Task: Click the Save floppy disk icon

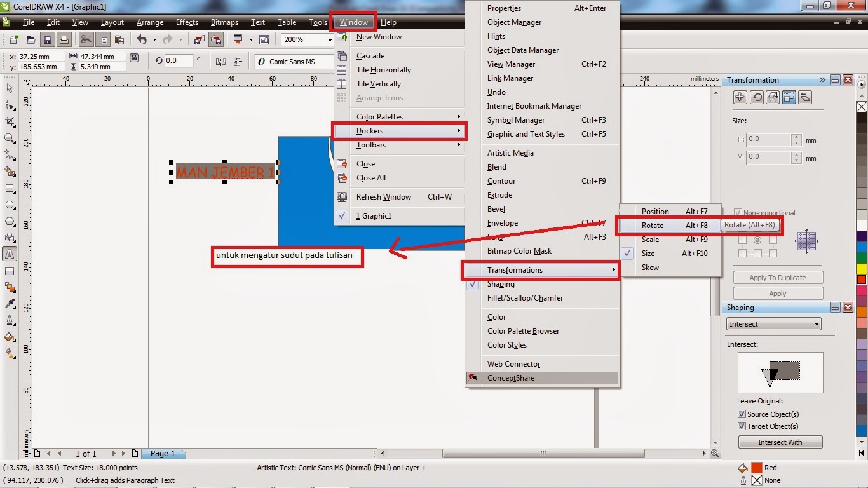Action: [x=47, y=39]
